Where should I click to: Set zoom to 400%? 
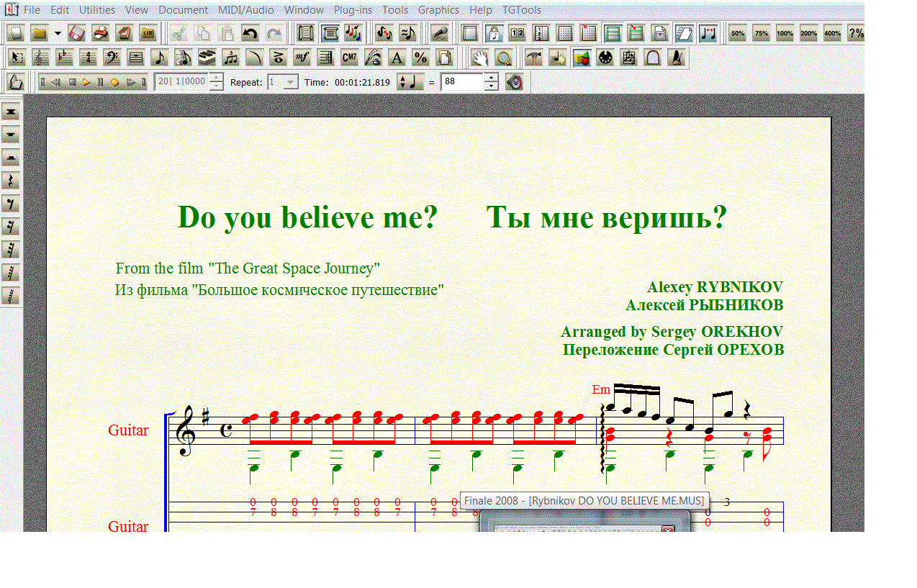click(x=833, y=33)
